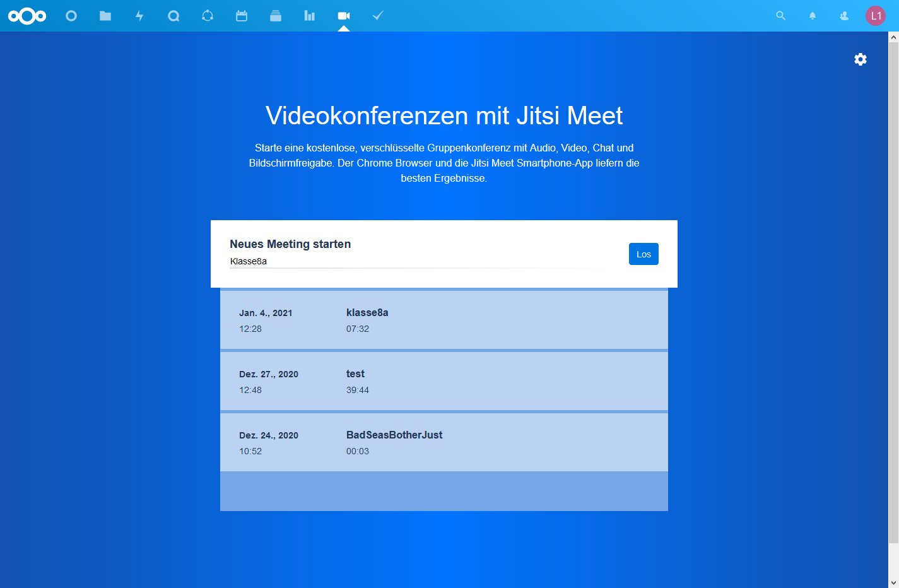The width and height of the screenshot is (899, 588).
Task: Click the vertical scrollbar thumb
Action: [893, 293]
